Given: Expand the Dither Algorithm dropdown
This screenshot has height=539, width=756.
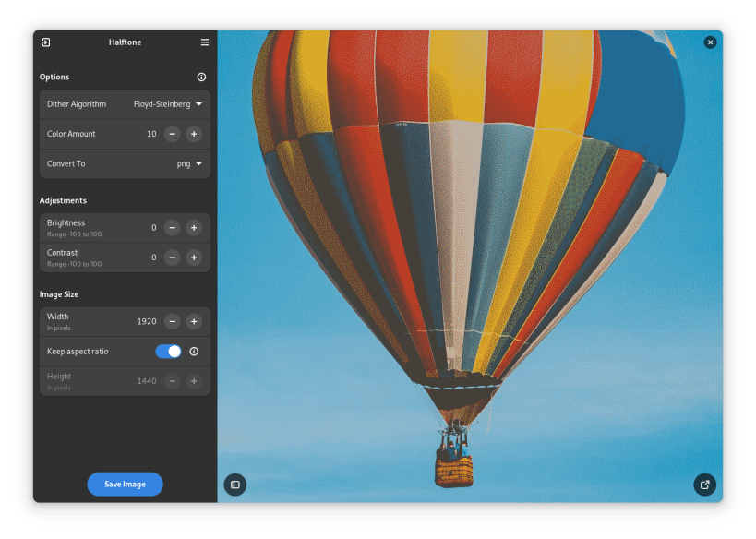Looking at the screenshot, I should (168, 104).
